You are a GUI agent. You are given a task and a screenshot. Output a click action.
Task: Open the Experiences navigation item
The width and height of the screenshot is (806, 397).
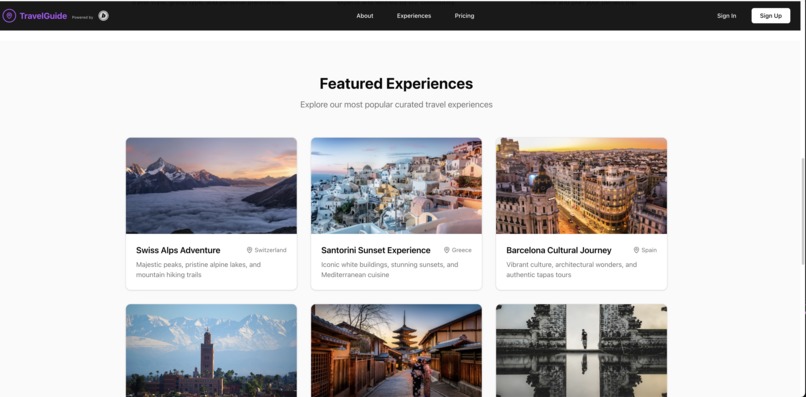pos(414,16)
